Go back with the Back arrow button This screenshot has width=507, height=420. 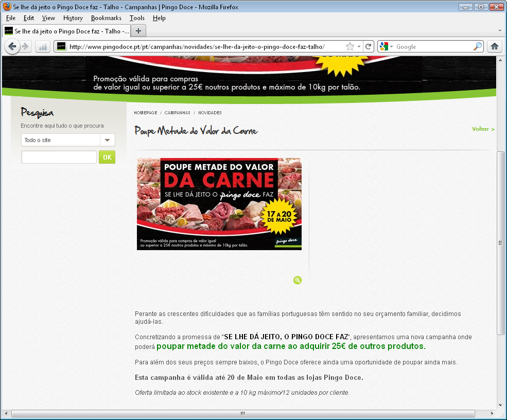point(12,46)
